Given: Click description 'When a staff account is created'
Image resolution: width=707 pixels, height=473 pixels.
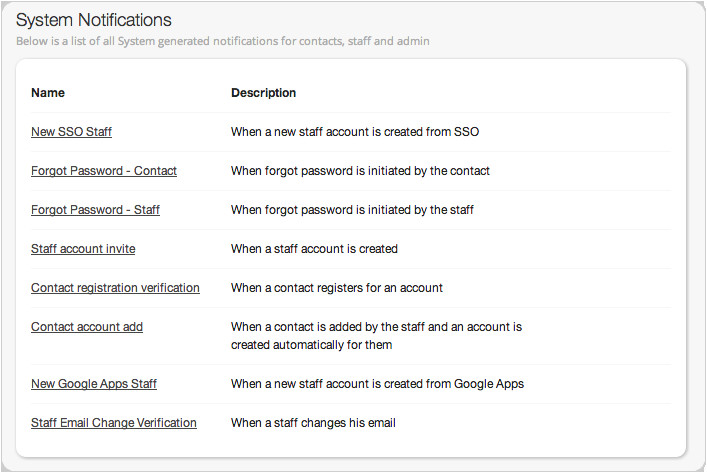Looking at the screenshot, I should (314, 249).
